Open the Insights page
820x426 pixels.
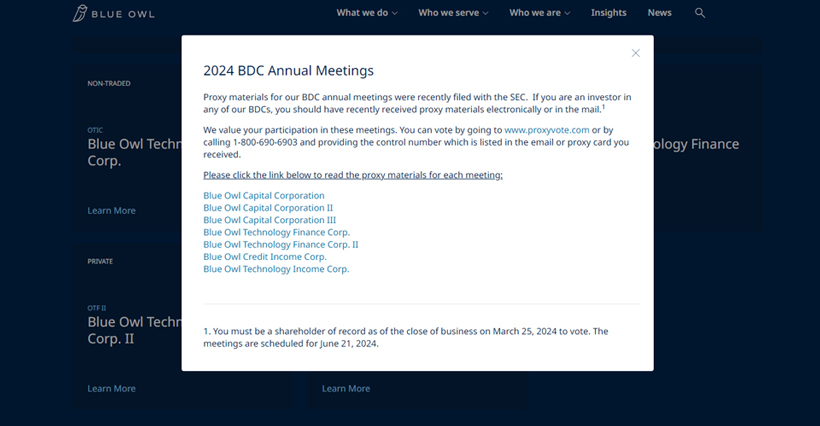click(608, 13)
